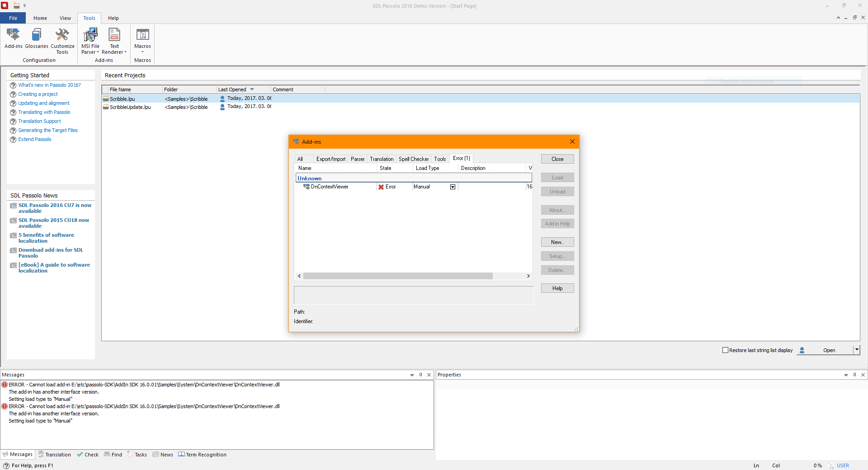
Task: Click the Open button on Start Page
Action: 825,350
